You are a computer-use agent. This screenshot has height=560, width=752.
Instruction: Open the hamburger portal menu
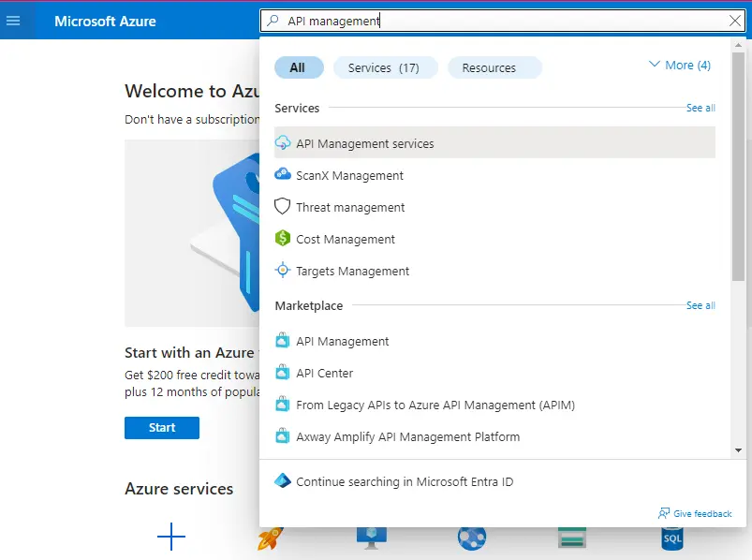click(x=13, y=21)
